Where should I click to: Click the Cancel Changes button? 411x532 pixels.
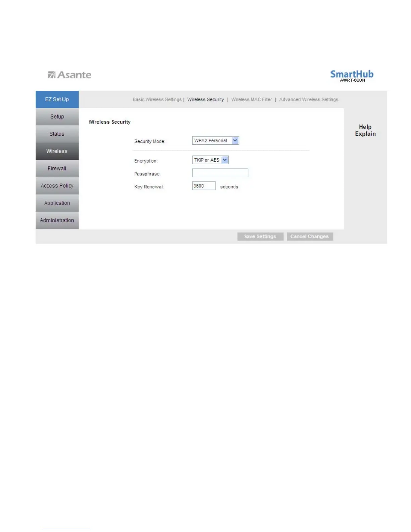tap(310, 236)
